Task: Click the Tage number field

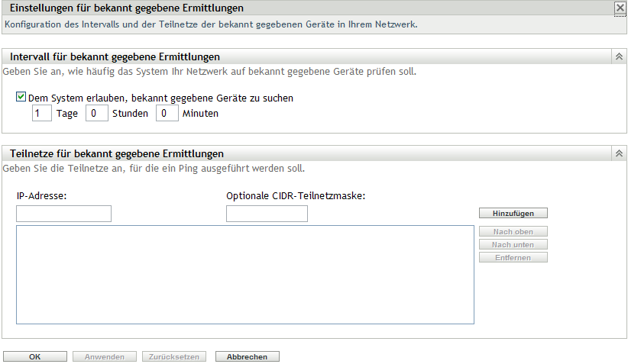Action: pos(42,114)
